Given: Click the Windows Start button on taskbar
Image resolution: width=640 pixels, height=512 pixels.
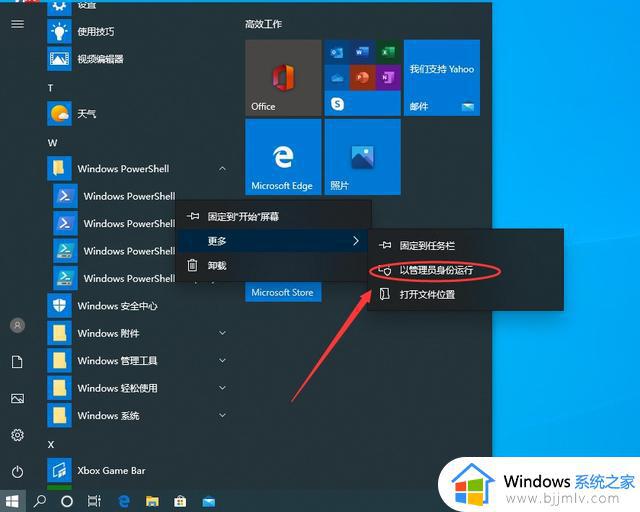Looking at the screenshot, I should pos(12,501).
